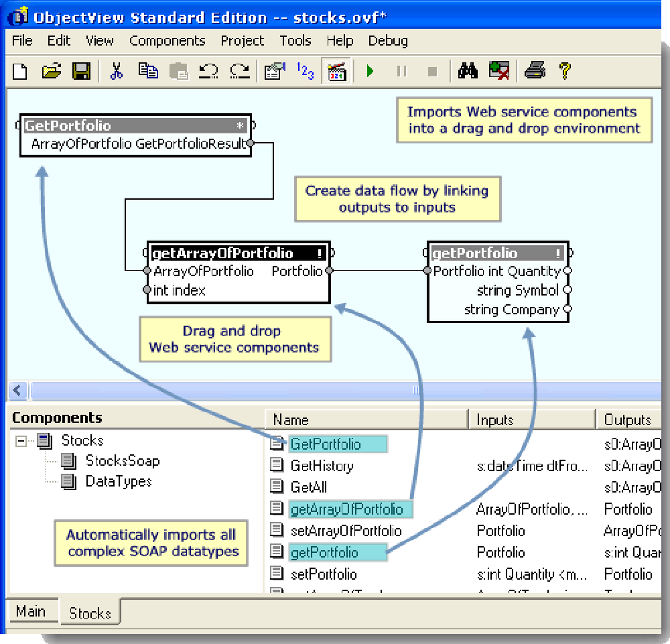Copy selection using the copy icon
Viewport: 670px width, 644px height.
pyautogui.click(x=148, y=71)
